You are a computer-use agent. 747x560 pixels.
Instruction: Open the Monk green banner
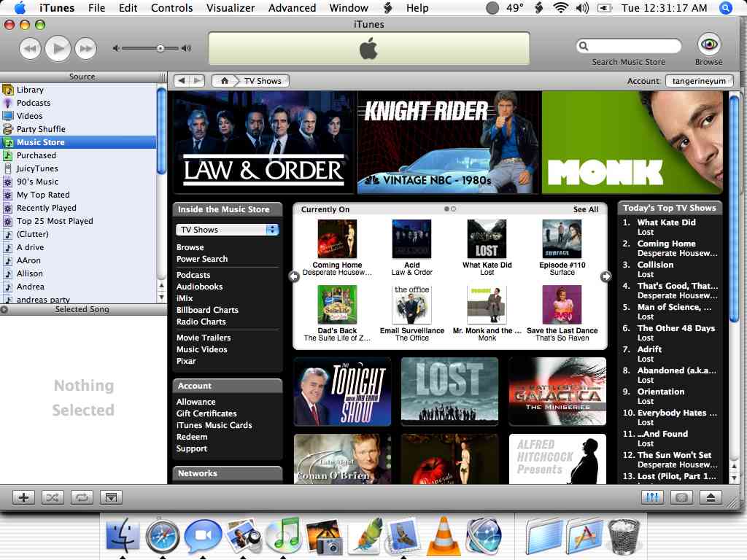632,142
